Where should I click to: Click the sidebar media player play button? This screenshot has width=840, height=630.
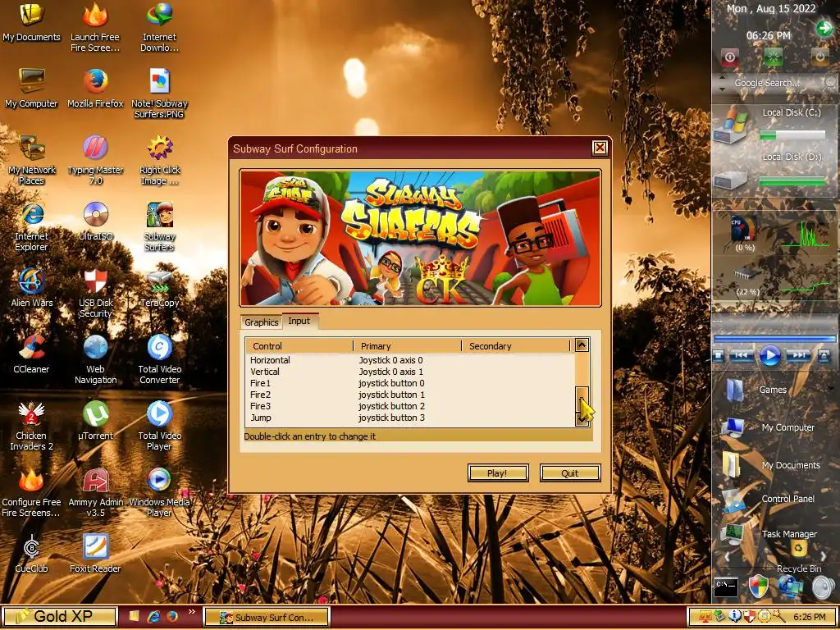point(769,355)
